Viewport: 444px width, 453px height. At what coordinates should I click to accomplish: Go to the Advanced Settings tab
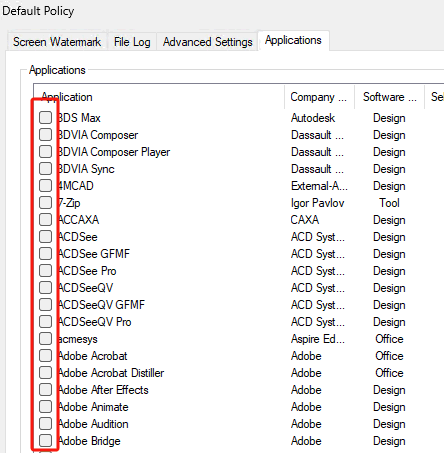point(207,42)
